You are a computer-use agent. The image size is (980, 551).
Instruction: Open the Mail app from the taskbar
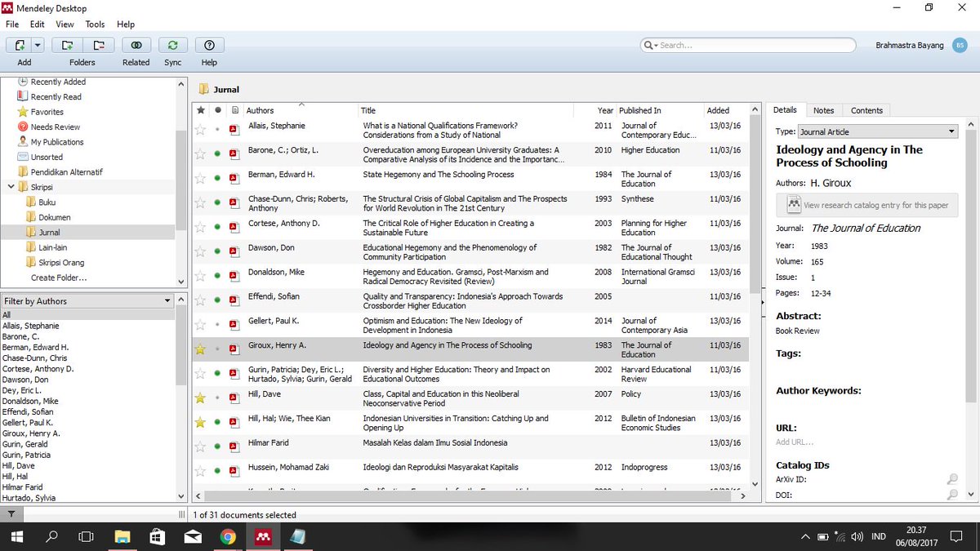tap(193, 536)
